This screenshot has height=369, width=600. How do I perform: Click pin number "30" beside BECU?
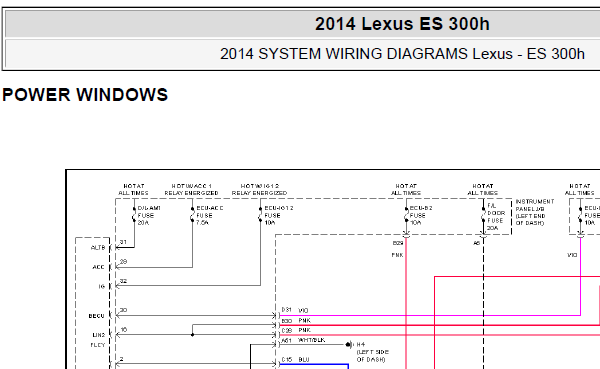(x=123, y=310)
